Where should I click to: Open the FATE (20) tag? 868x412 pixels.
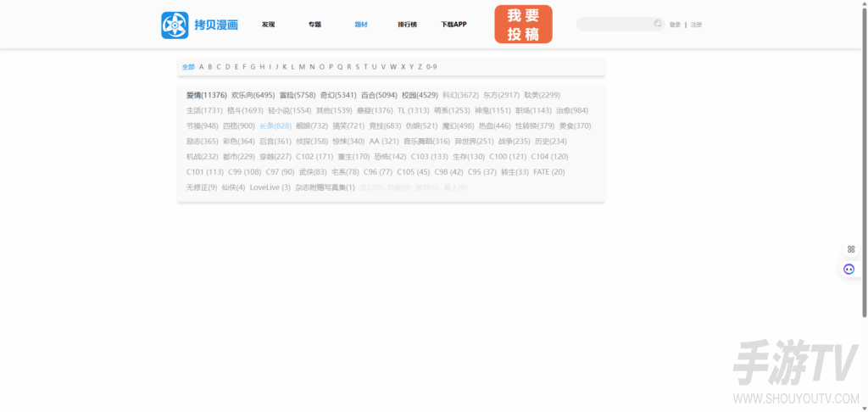pos(549,172)
